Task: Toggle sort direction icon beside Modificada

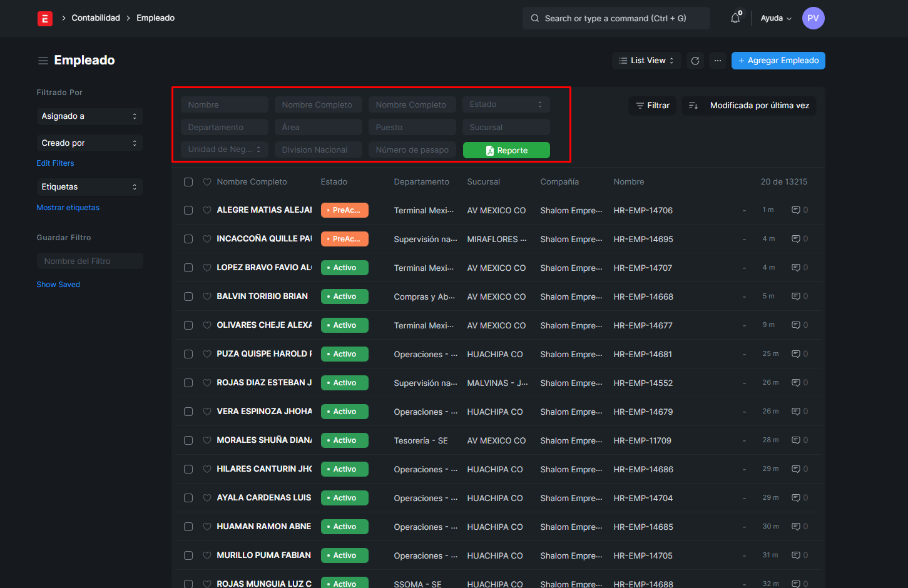Action: 693,106
